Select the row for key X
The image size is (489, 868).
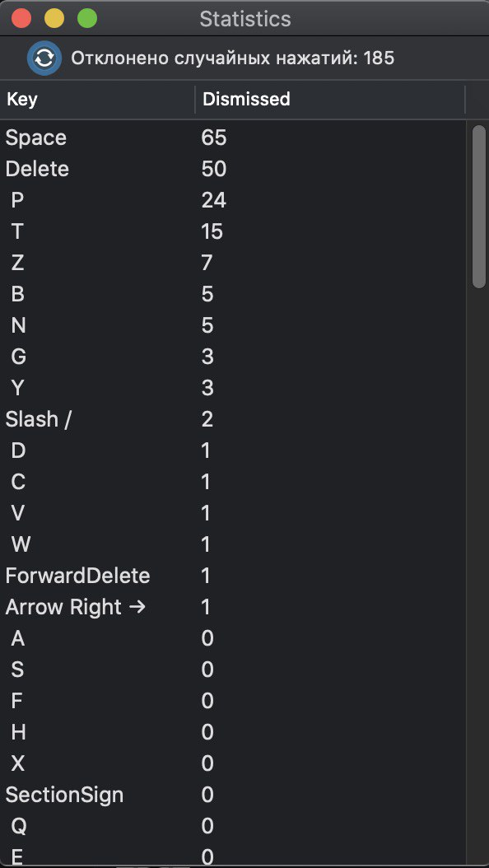(x=233, y=764)
